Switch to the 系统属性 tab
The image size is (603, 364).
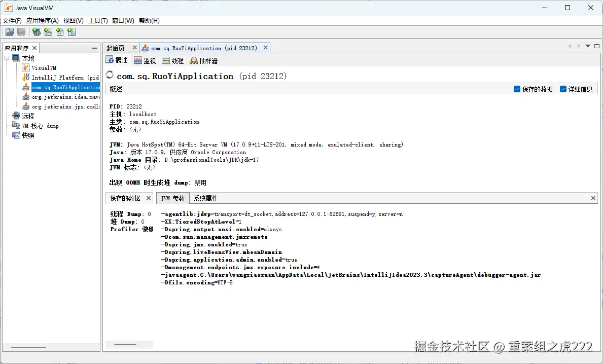click(x=205, y=198)
